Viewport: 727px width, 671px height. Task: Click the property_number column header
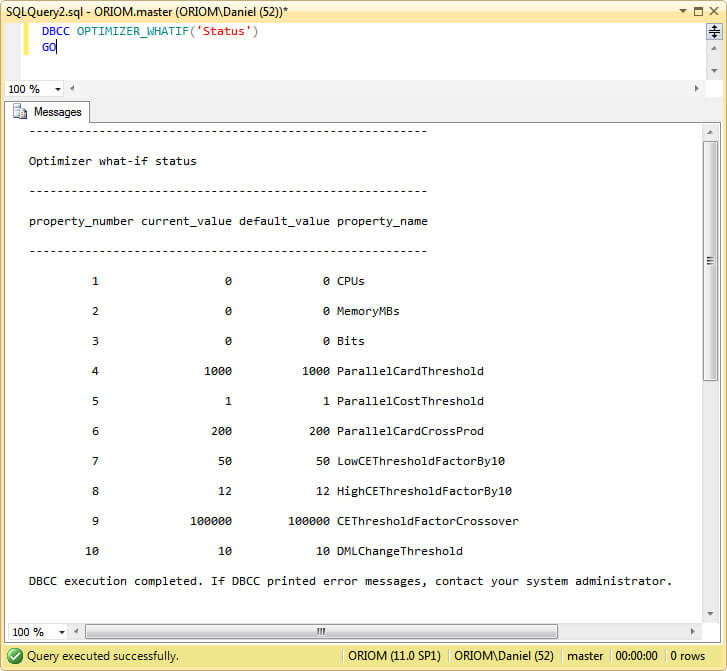81,221
